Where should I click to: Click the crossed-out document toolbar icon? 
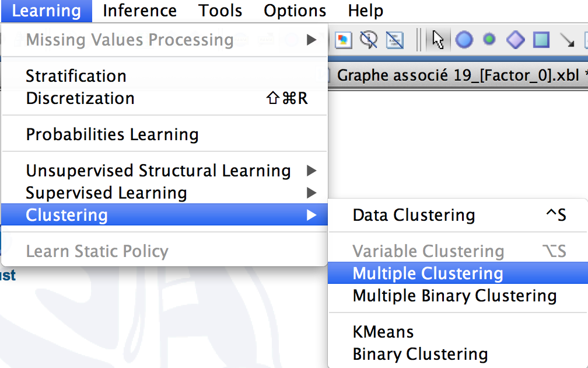(394, 40)
